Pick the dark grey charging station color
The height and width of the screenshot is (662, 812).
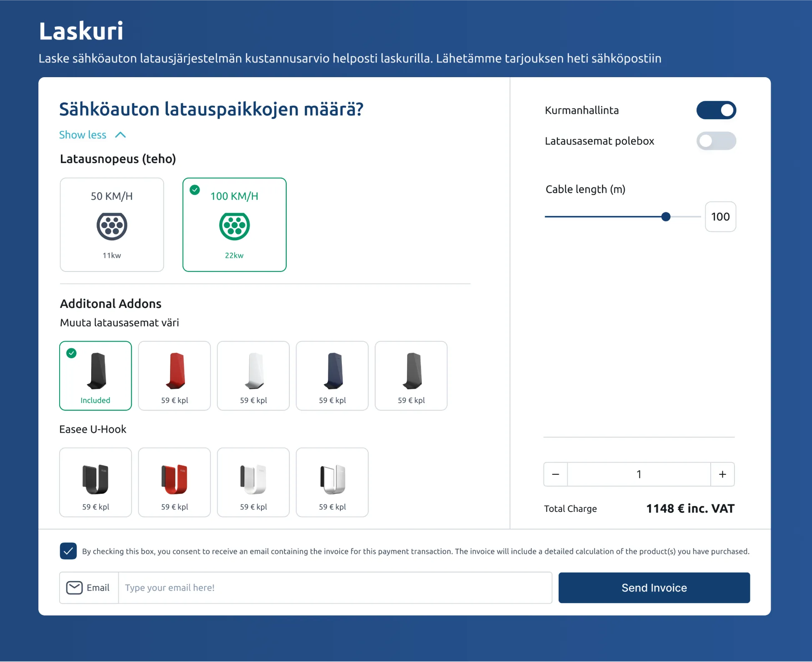tap(411, 375)
